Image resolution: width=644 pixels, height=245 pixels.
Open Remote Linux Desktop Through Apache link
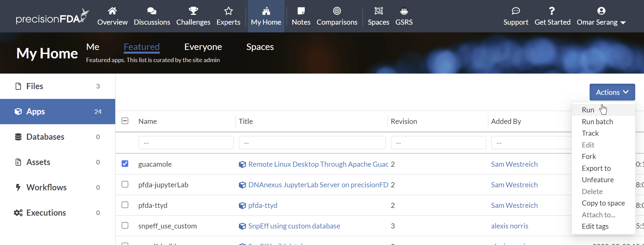(x=318, y=164)
